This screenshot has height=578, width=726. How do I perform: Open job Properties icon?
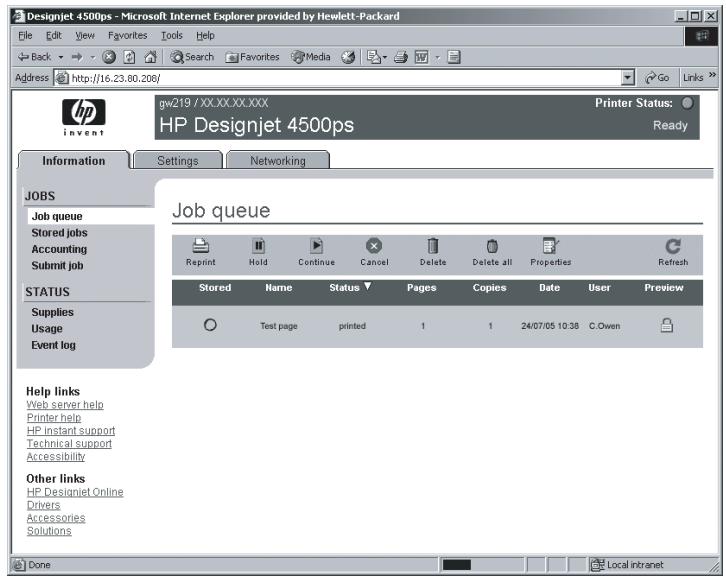click(551, 245)
